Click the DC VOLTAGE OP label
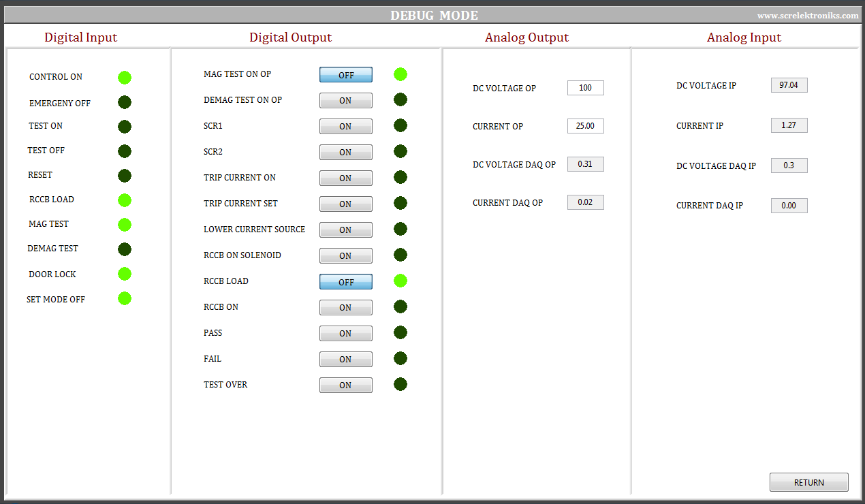 coord(505,89)
